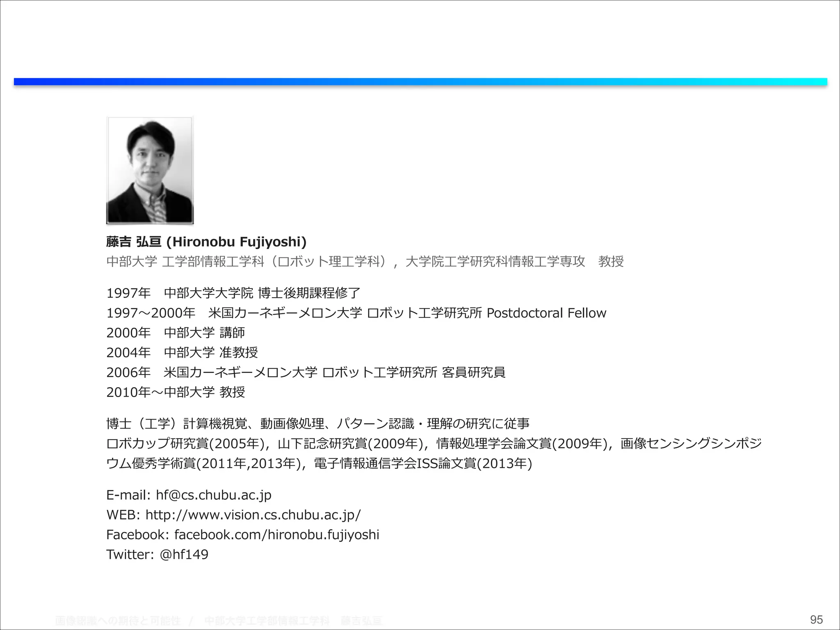The height and width of the screenshot is (630, 840).
Task: Click the awards line starting ロボカップ研究賞(2005年)
Action: [x=434, y=443]
